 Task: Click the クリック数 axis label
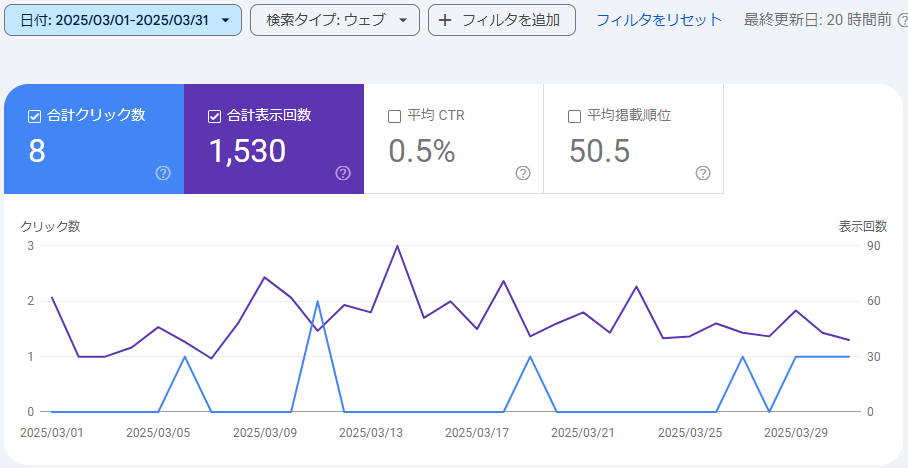pyautogui.click(x=50, y=226)
